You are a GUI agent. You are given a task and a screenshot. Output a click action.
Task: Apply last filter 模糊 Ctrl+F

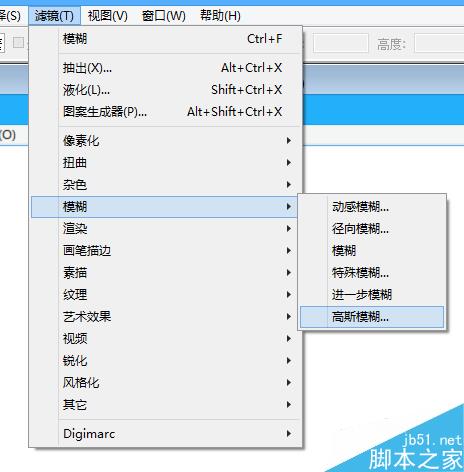tap(166, 39)
